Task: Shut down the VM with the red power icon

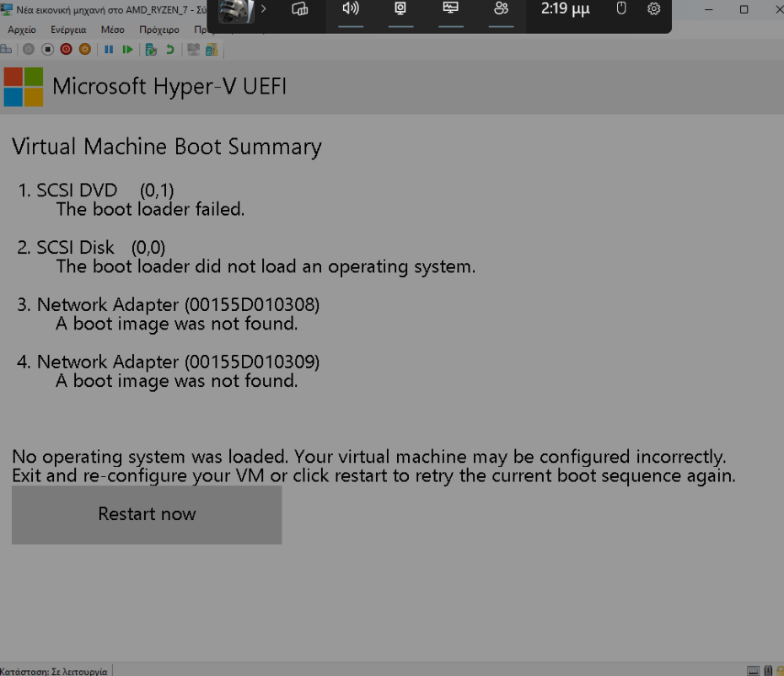Action: point(66,49)
